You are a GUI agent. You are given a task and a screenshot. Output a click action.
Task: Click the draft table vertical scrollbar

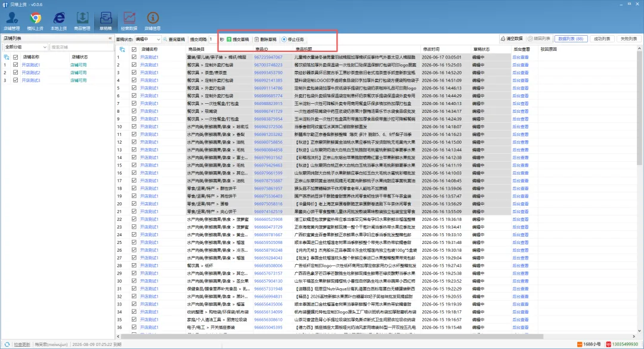pos(639,109)
